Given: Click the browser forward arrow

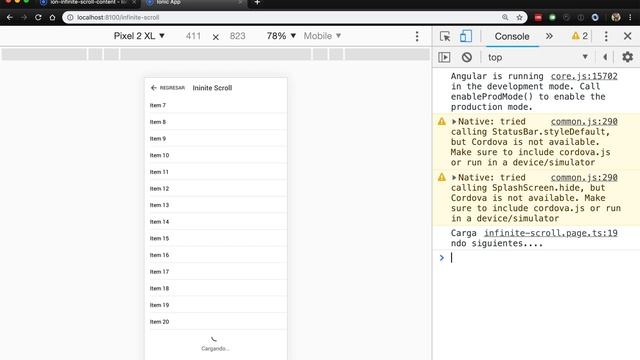Looking at the screenshot, I should pos(24,18).
